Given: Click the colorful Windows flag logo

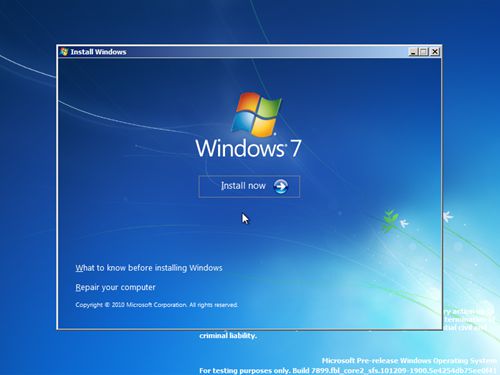Looking at the screenshot, I should 256,114.
